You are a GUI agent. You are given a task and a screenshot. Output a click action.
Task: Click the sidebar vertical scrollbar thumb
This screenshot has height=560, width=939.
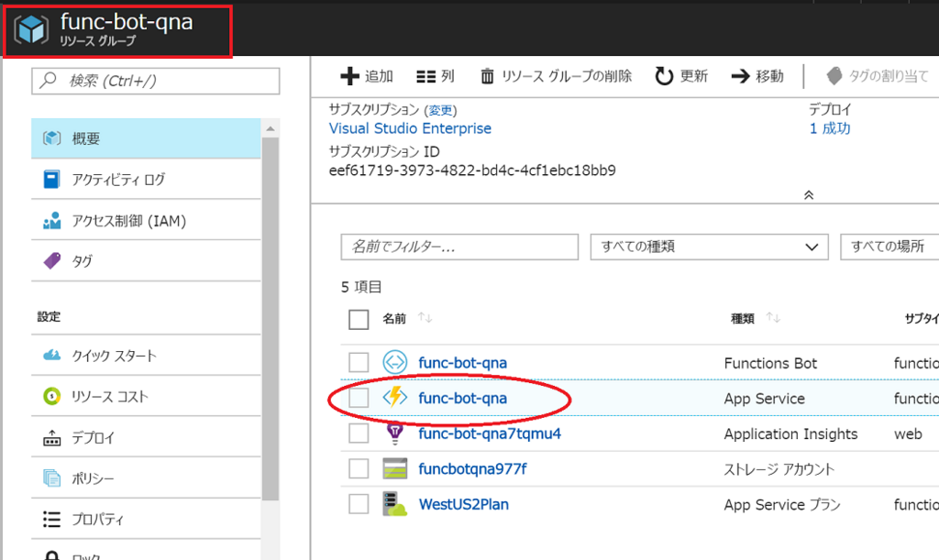pyautogui.click(x=271, y=318)
